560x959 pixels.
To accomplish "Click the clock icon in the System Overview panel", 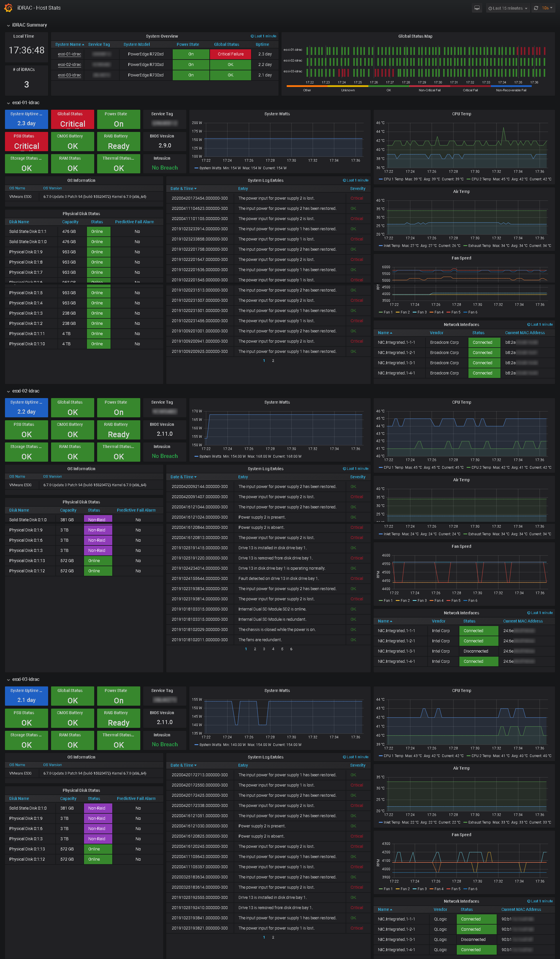I will [252, 36].
